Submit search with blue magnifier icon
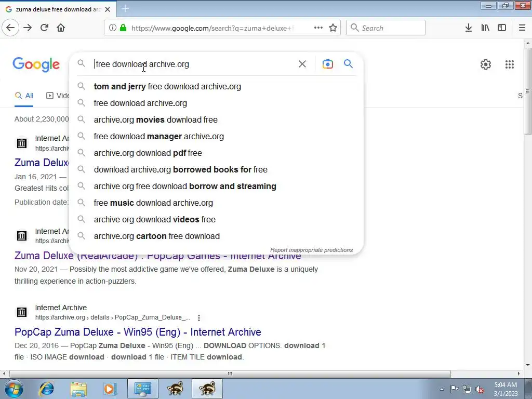Image resolution: width=532 pixels, height=399 pixels. tap(348, 64)
